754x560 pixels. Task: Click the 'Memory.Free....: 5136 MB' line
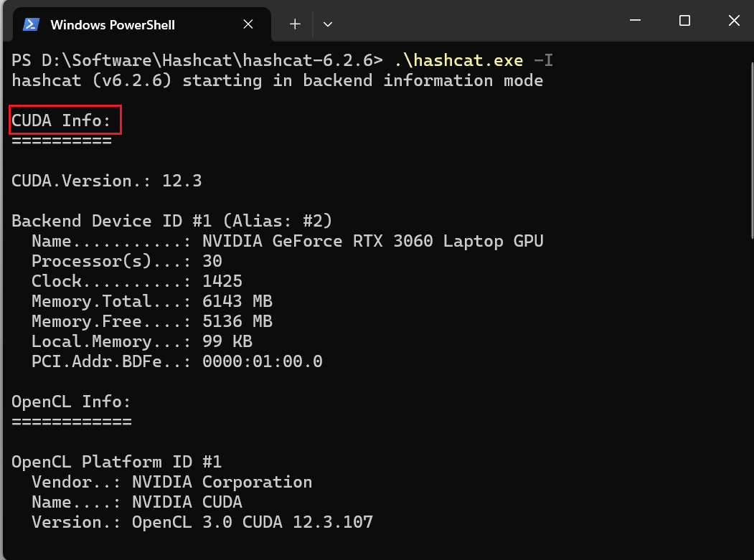coord(152,321)
